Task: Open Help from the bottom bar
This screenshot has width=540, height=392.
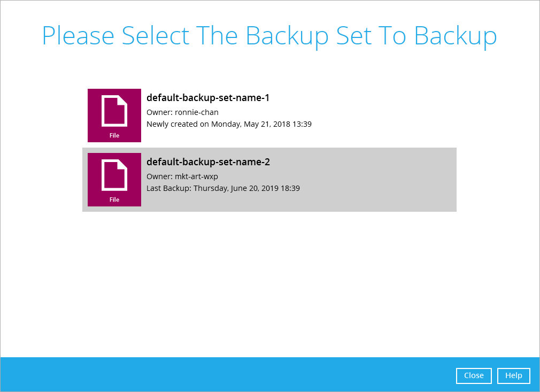Action: click(513, 375)
